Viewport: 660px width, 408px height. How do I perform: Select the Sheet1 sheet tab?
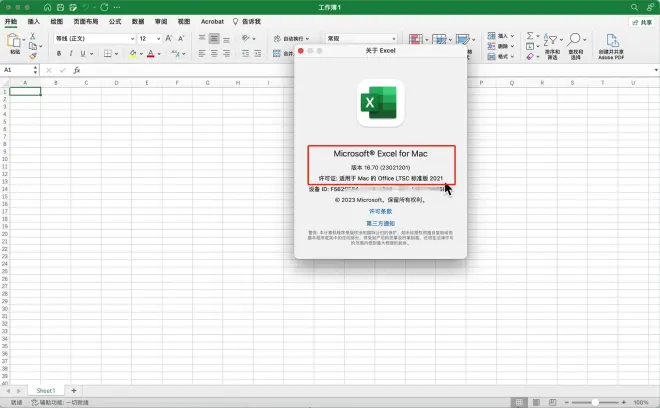coord(46,391)
